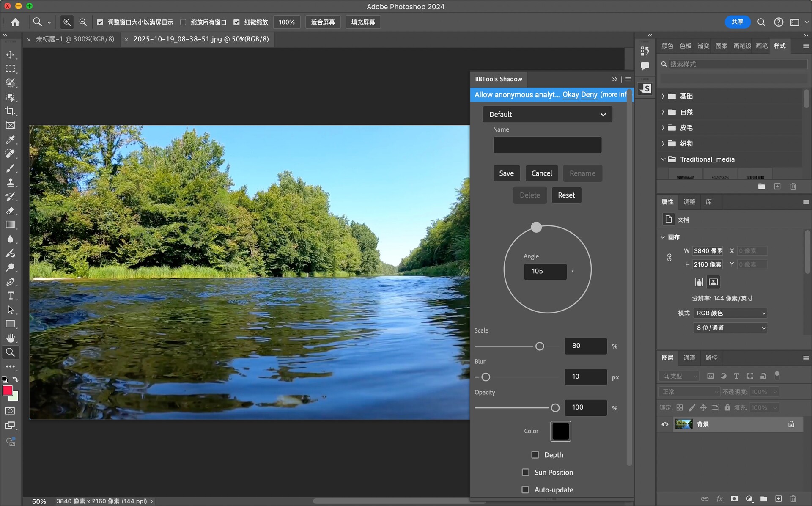Select the Eyedropper tool

pyautogui.click(x=10, y=140)
